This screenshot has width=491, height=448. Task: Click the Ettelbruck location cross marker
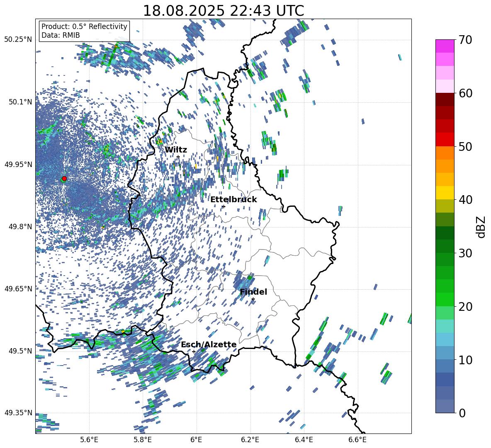point(223,206)
